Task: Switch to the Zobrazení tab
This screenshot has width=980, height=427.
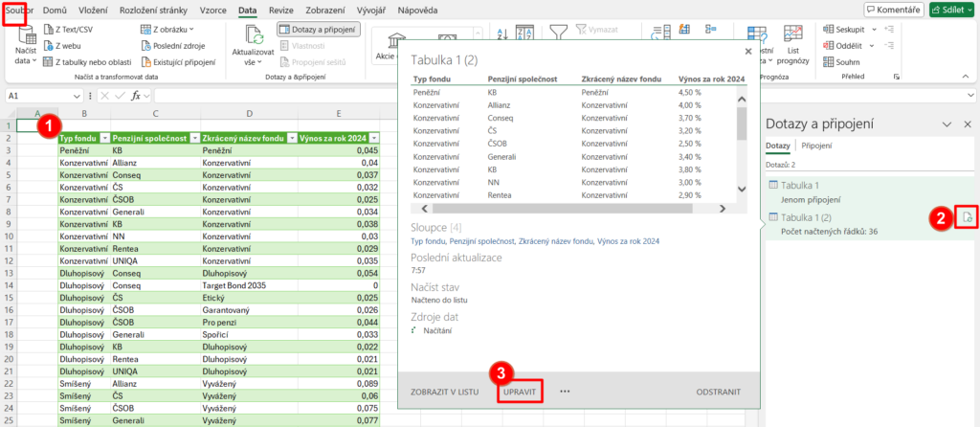Action: pos(324,11)
